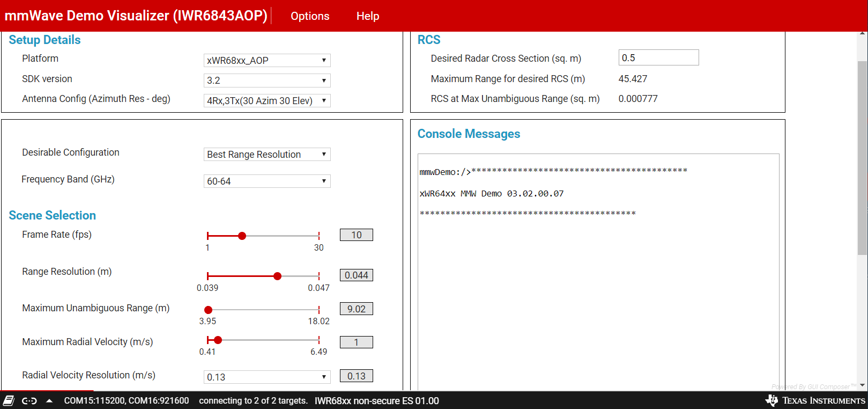Screen dimensions: 868x409
Task: Click the "Setup Details" heading
Action: pos(44,40)
